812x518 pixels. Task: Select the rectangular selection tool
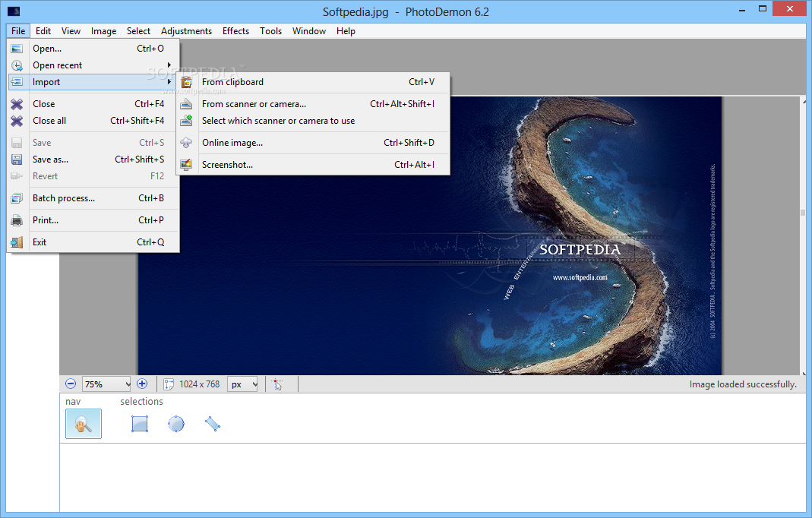click(140, 424)
